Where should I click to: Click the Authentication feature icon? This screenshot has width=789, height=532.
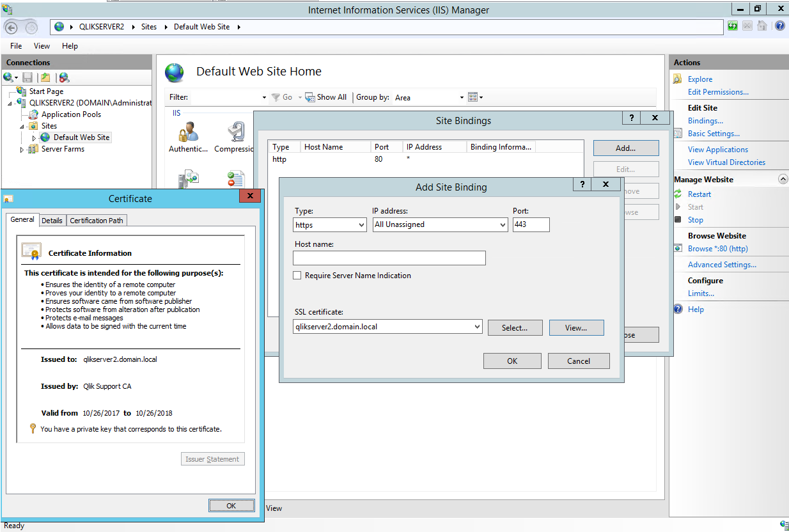(188, 133)
